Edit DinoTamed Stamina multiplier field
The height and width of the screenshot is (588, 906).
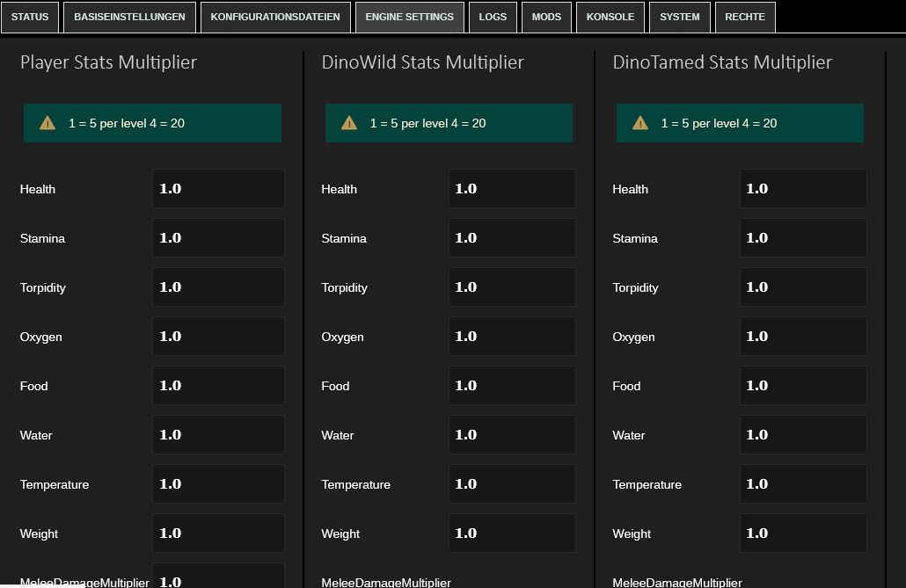click(803, 237)
